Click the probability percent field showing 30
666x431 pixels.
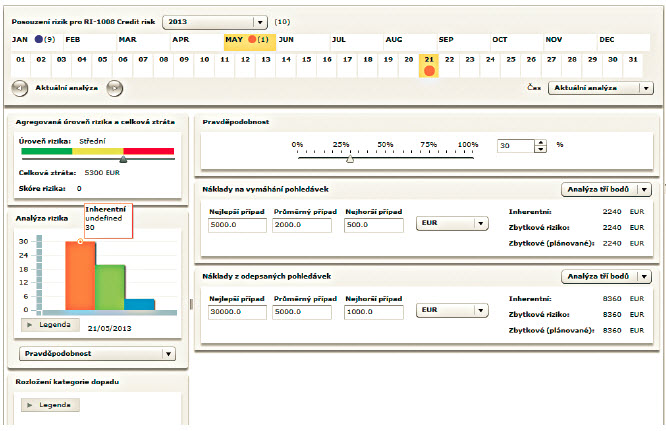[x=516, y=146]
